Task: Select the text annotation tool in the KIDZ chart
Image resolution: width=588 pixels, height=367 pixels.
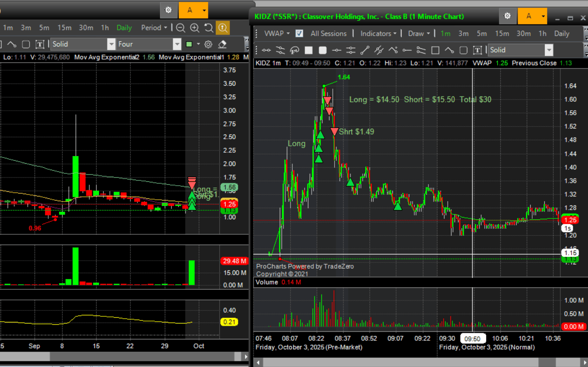Action: pos(477,50)
